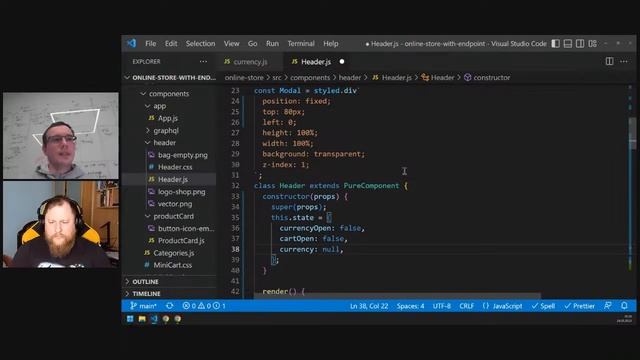Click constructor in the breadcrumb
This screenshot has width=640, height=360.
coord(487,78)
